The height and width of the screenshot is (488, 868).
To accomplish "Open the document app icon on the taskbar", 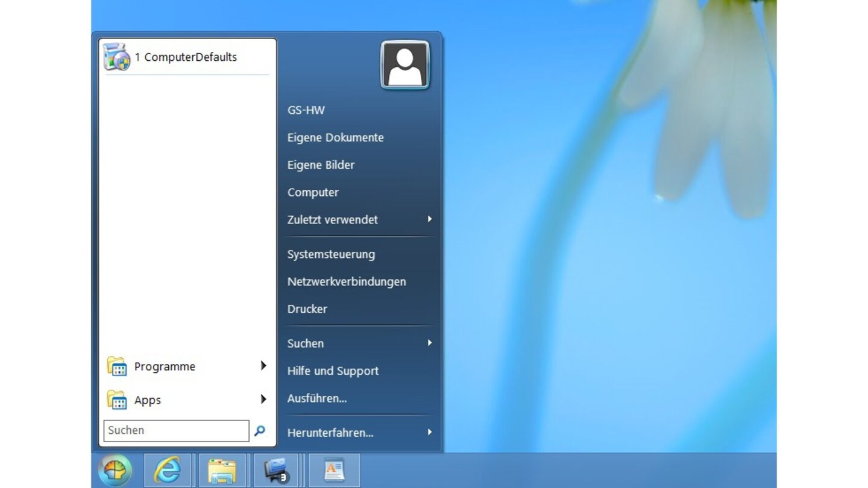I will (335, 471).
